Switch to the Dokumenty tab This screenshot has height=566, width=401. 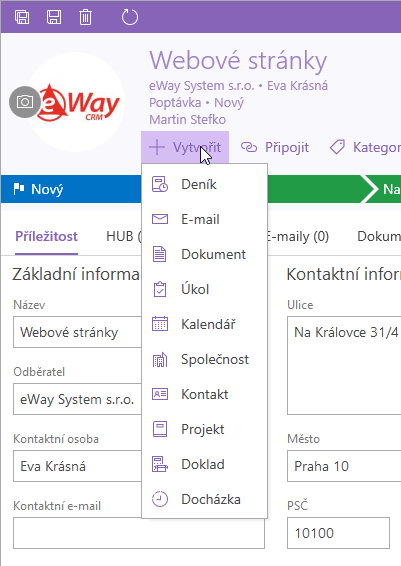point(379,237)
